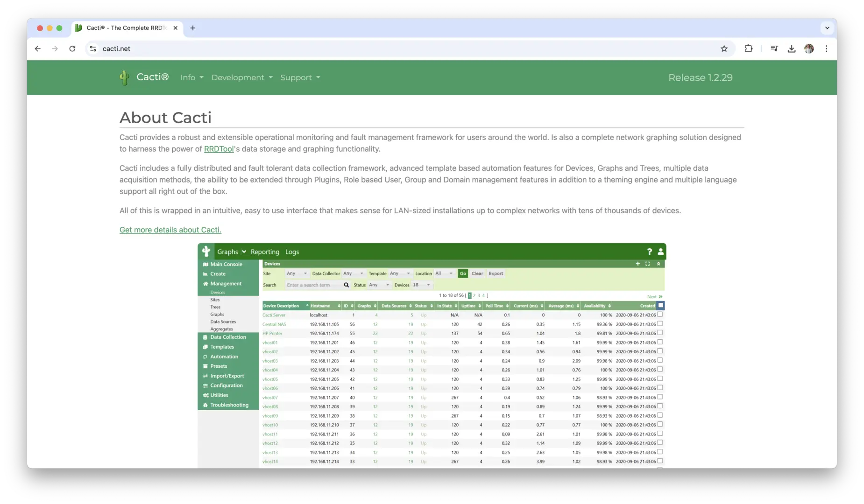Open the Configuration sidebar section

click(227, 385)
